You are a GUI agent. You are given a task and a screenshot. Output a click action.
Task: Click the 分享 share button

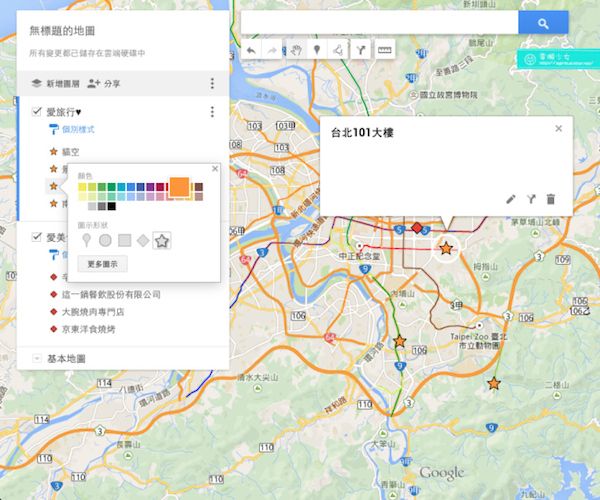coord(104,83)
